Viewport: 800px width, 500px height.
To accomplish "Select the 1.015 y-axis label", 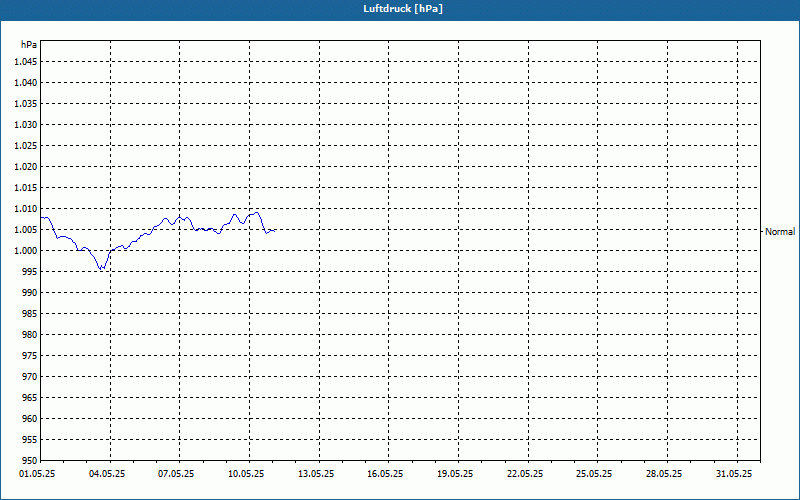I will 26,188.
